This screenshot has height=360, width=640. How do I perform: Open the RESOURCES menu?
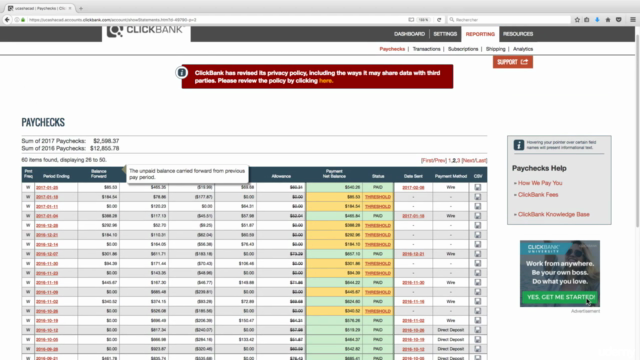pos(518,34)
